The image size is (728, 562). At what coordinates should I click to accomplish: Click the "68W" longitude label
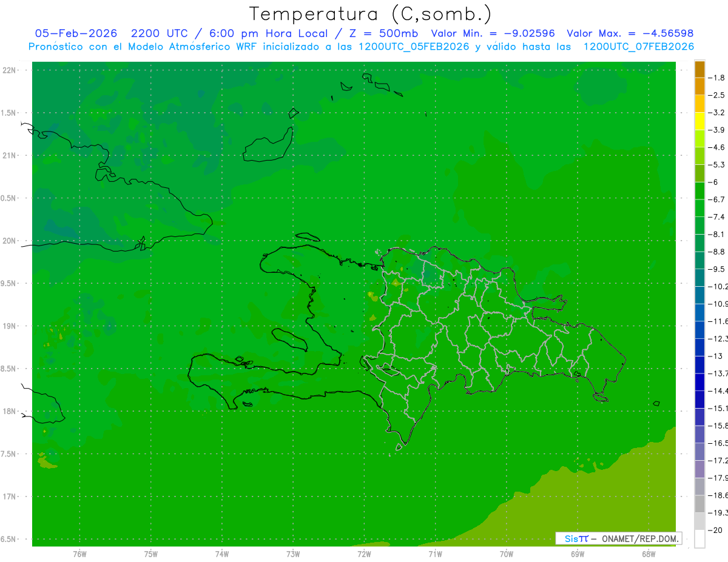point(649,554)
